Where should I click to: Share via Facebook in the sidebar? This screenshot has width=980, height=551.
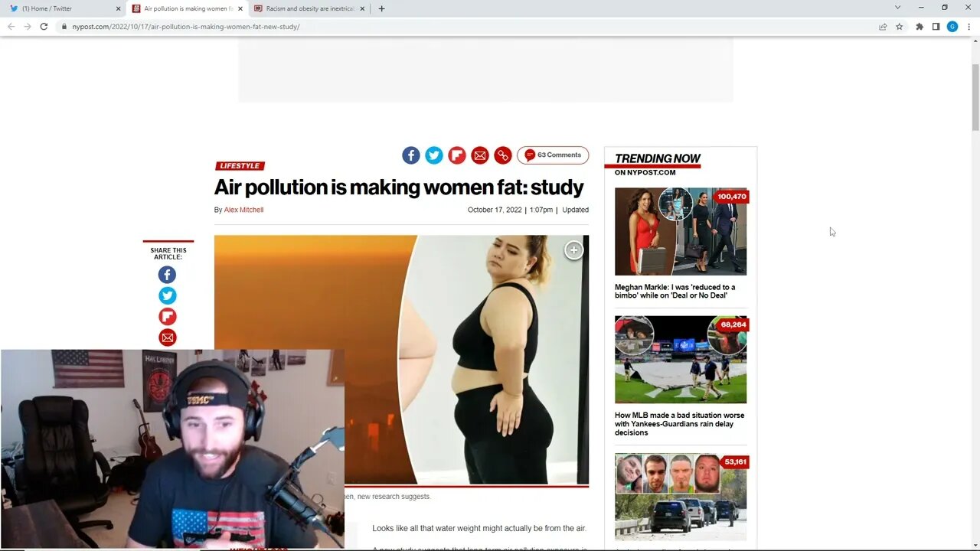167,275
